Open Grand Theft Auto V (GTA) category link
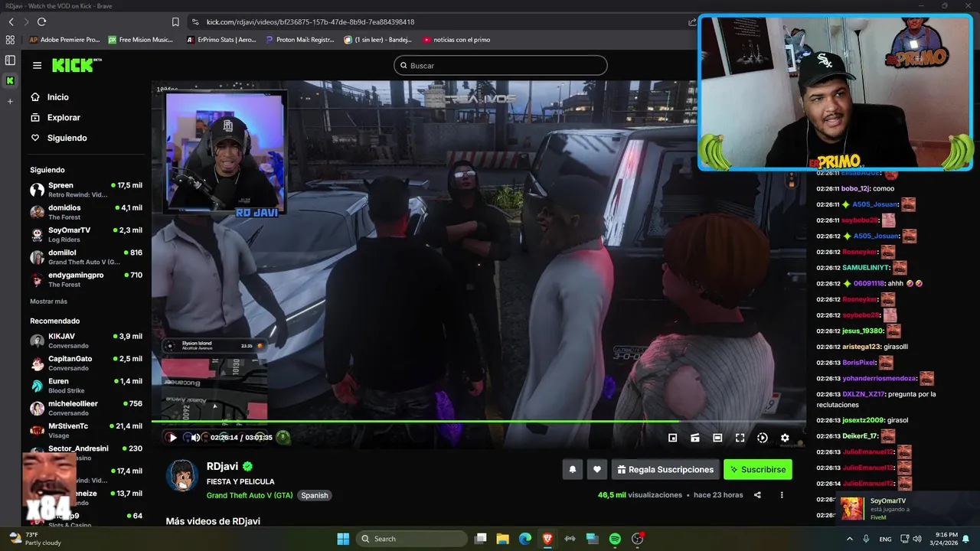Screen dimensions: 980x551 pyautogui.click(x=250, y=495)
